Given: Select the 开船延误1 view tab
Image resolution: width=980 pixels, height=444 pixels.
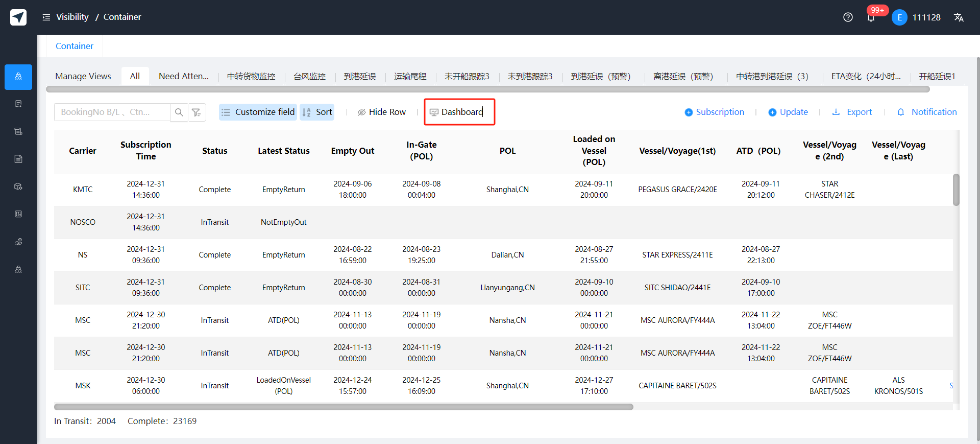Looking at the screenshot, I should click(937, 76).
